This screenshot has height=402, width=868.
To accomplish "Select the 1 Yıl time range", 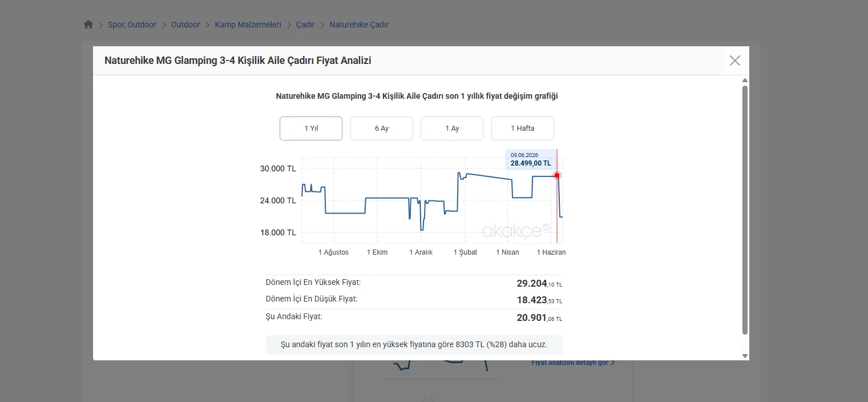I will (311, 128).
